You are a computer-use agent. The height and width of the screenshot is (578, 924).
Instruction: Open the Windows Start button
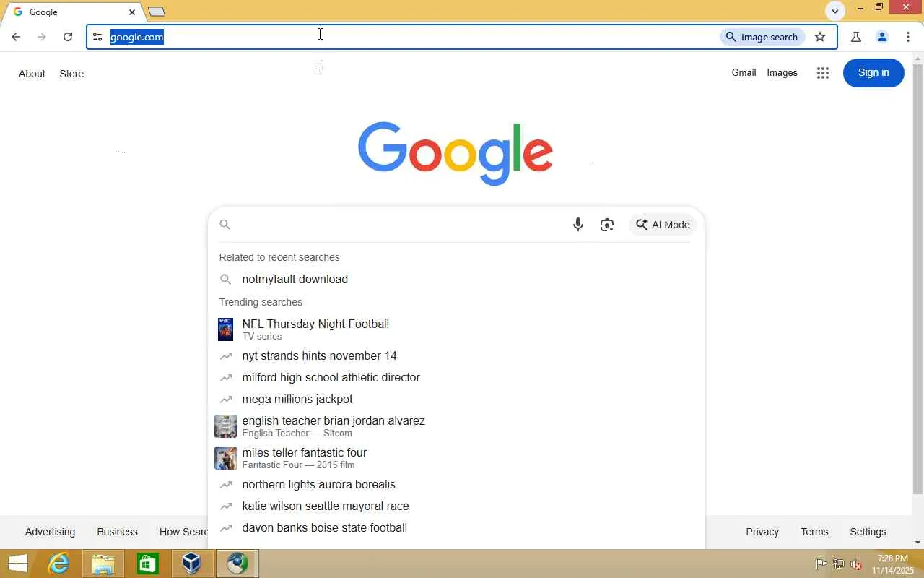17,564
